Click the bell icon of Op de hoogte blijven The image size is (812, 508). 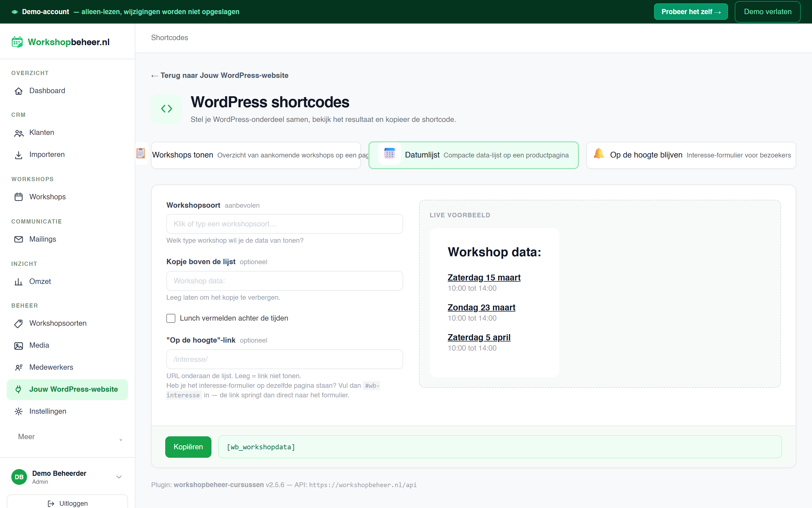pos(599,154)
